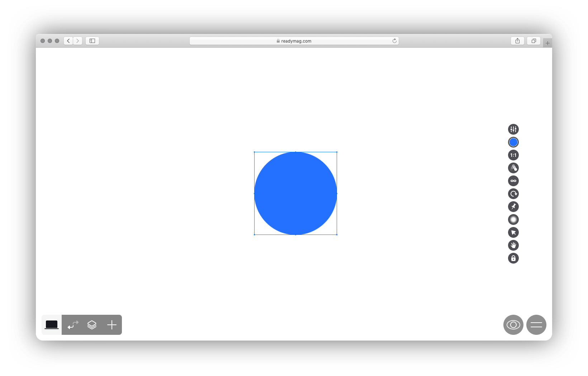588x376 pixels.
Task: Reload the readymag.com page
Action: point(394,40)
